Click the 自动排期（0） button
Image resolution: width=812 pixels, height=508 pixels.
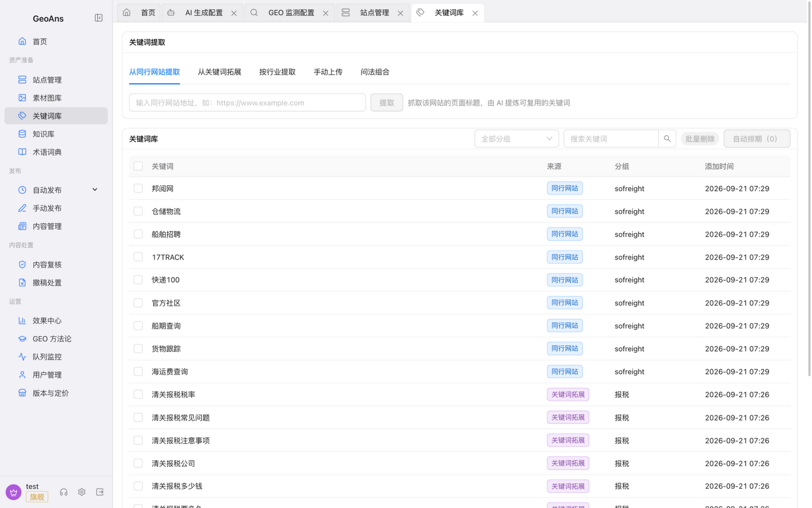point(757,139)
